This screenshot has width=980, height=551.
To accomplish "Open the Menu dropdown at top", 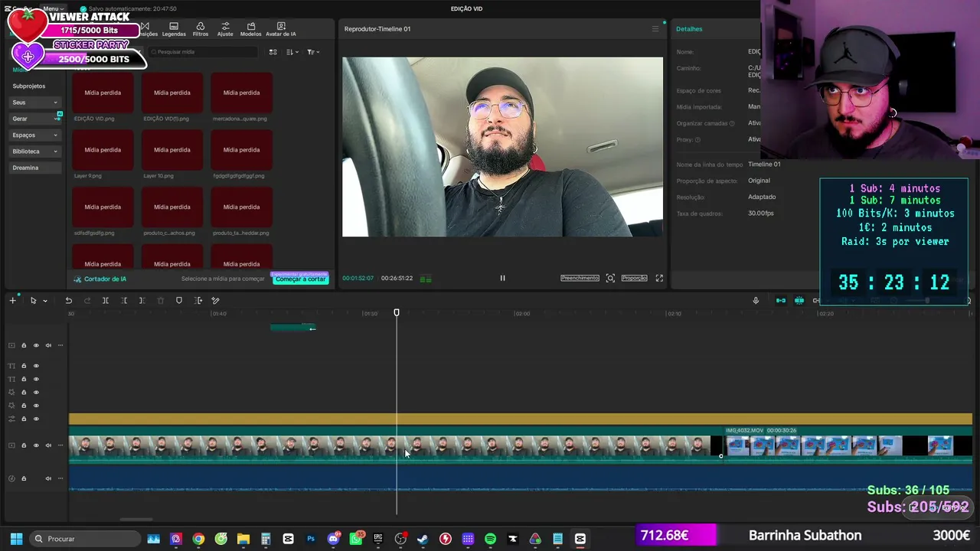I will [x=53, y=8].
